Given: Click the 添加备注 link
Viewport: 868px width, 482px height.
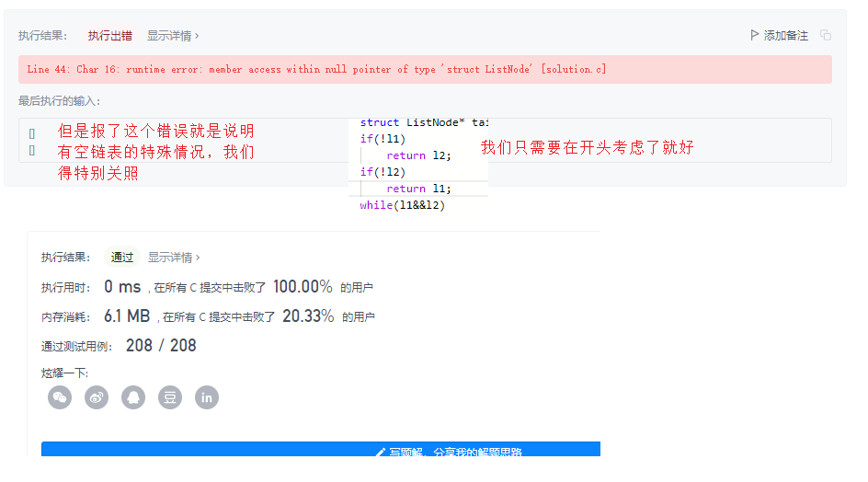Looking at the screenshot, I should pos(785,36).
